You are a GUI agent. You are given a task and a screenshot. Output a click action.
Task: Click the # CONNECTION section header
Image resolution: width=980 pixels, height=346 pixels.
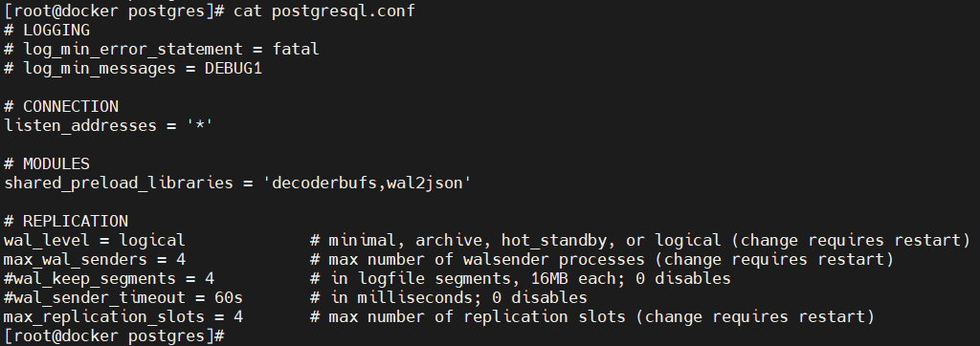click(x=61, y=106)
